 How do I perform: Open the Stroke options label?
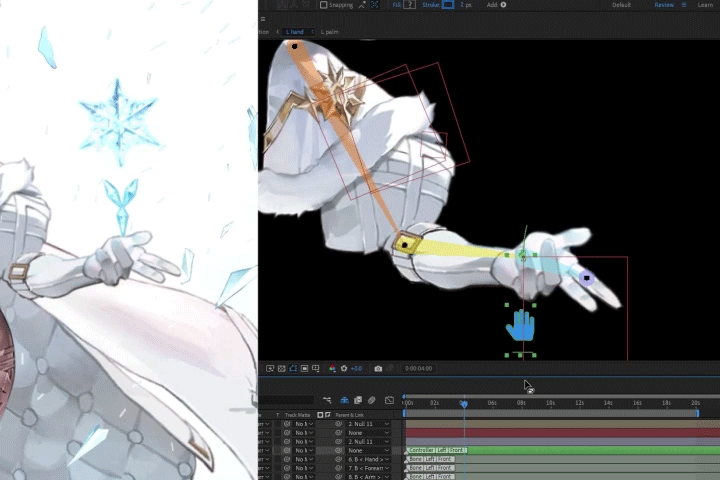pyautogui.click(x=431, y=5)
